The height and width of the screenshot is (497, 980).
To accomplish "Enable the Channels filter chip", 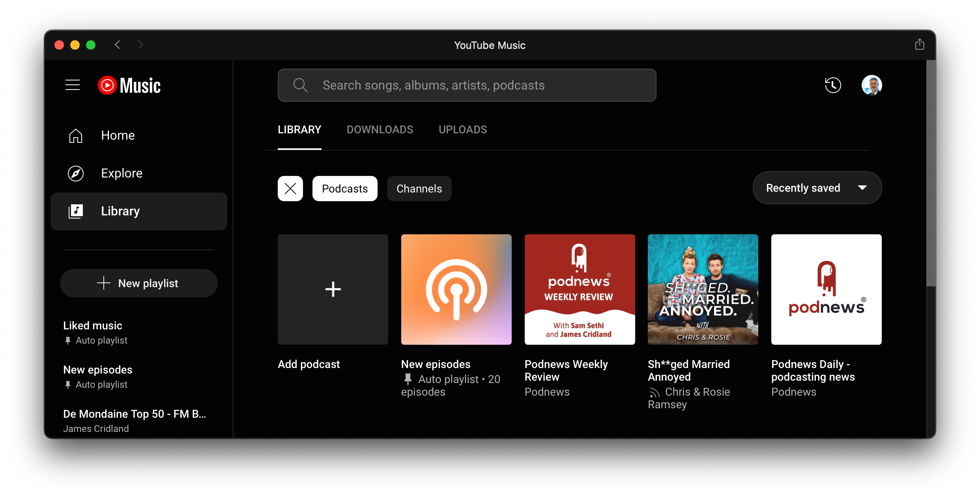I will tap(419, 189).
